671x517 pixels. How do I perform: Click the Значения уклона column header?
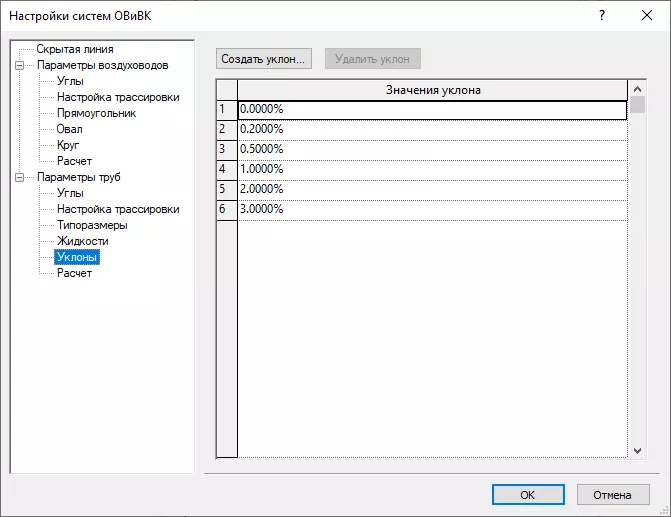(x=432, y=90)
